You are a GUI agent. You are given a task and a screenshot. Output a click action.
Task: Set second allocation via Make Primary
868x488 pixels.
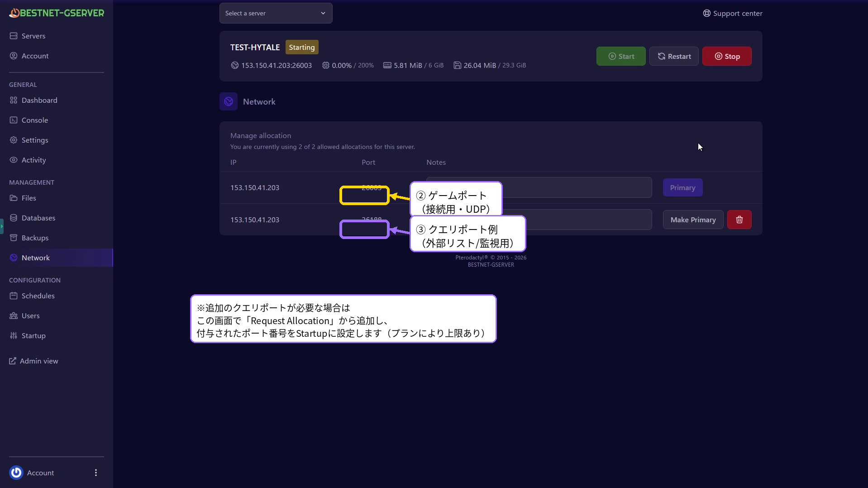pos(693,220)
